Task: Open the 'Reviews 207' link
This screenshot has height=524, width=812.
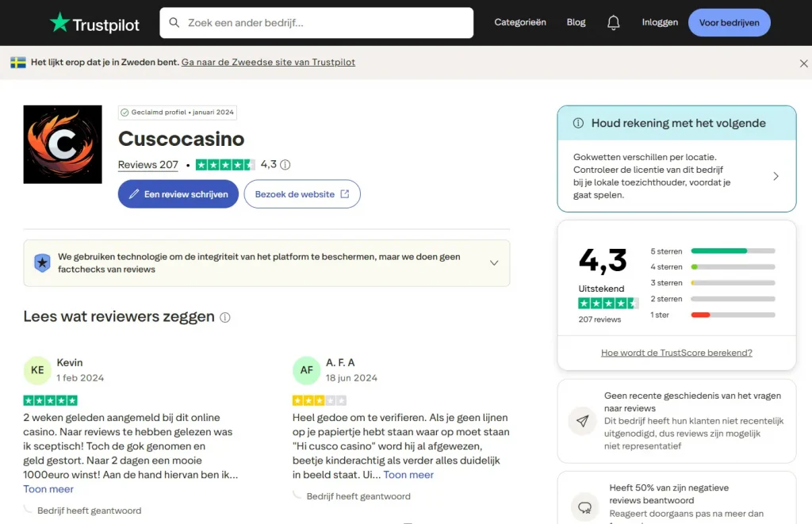Action: coord(148,165)
